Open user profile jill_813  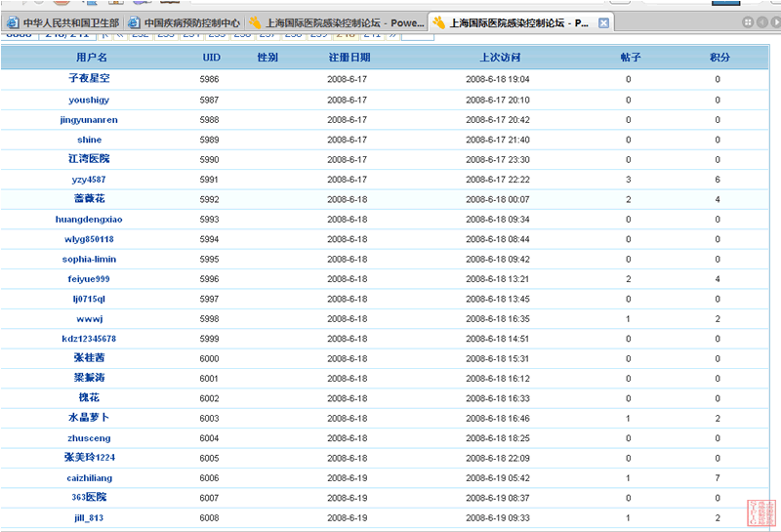click(89, 518)
